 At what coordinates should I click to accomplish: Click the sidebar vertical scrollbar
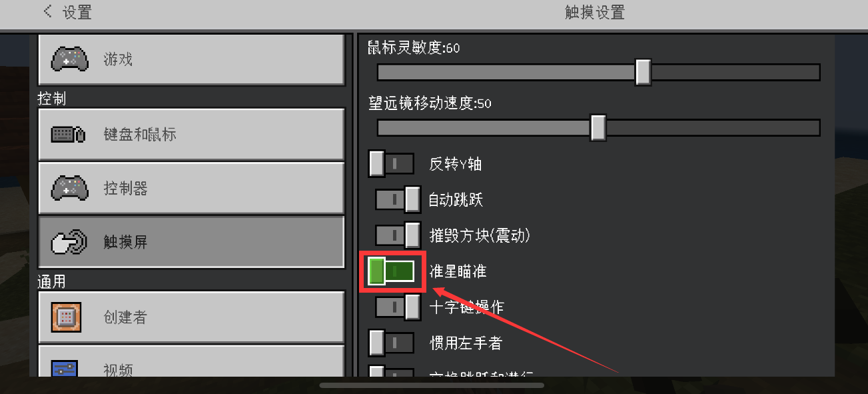tap(350, 205)
